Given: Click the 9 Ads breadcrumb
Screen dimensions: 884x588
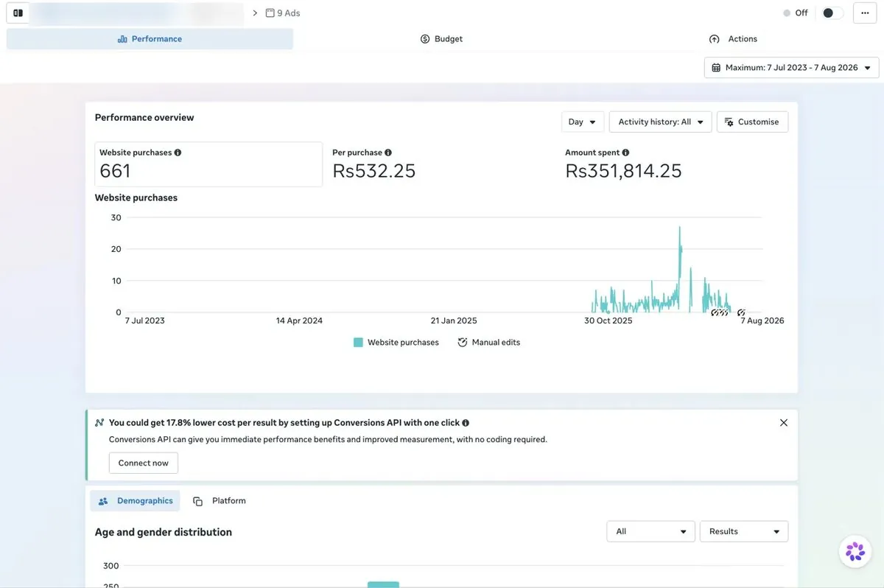Looking at the screenshot, I should tap(283, 13).
